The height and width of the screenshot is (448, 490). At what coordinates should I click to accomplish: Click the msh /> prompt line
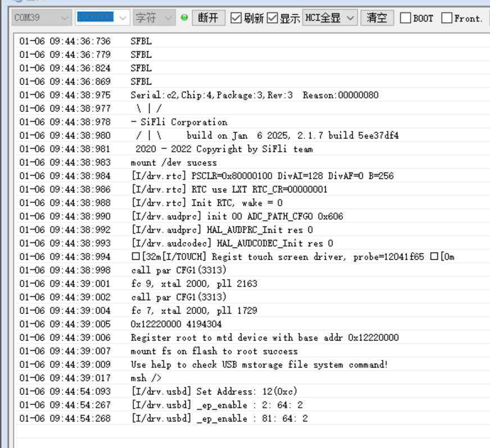(x=146, y=378)
